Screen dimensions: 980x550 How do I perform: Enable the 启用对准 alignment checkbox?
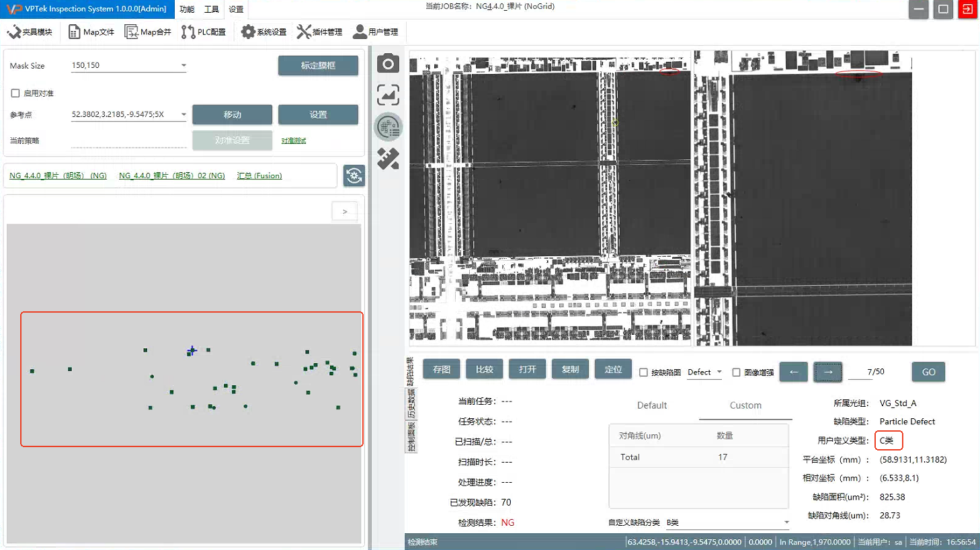[x=15, y=93]
